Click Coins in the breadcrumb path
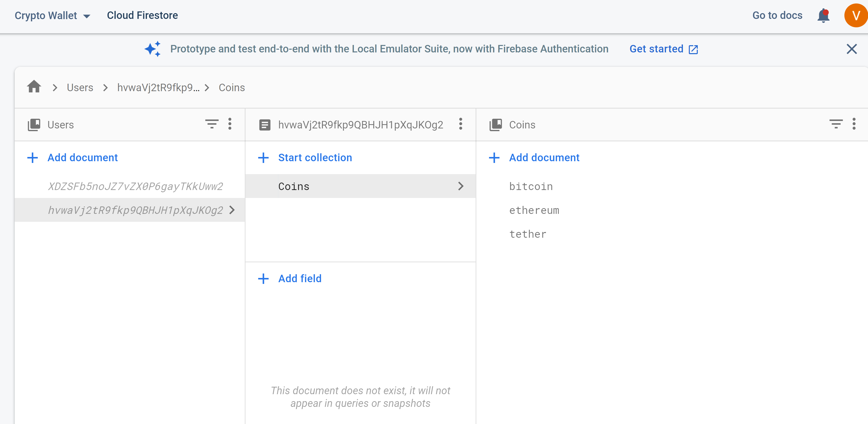 click(x=232, y=88)
